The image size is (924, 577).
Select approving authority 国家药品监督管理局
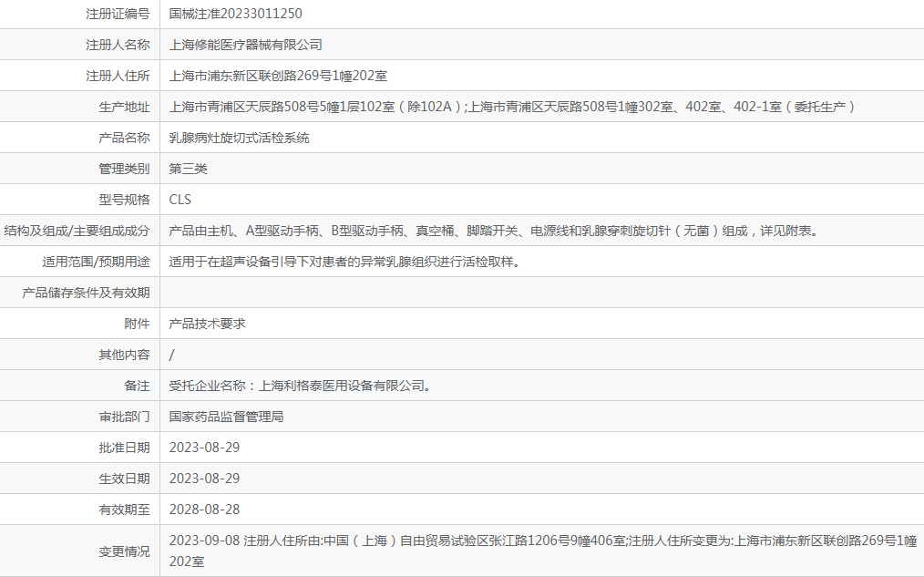click(226, 417)
